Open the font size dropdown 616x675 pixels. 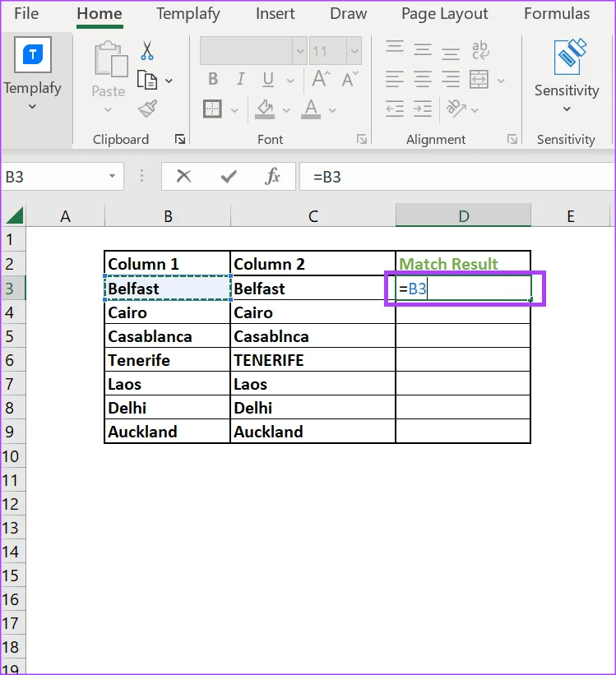[354, 51]
